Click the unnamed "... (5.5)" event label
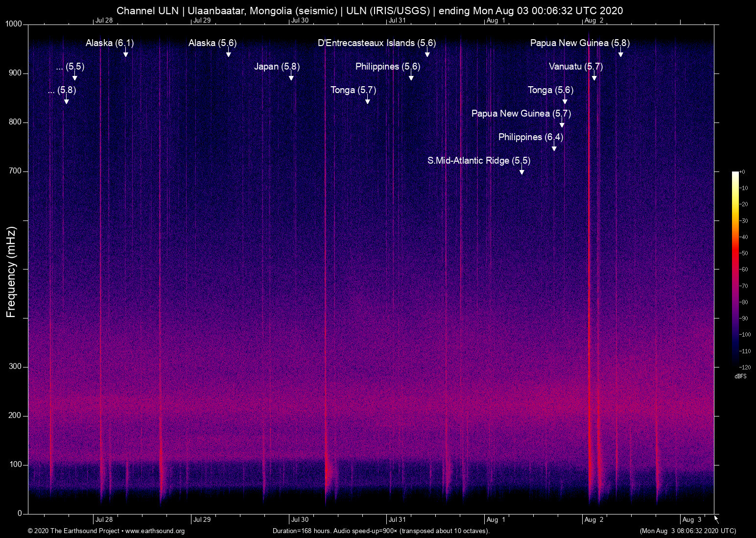 pos(70,67)
